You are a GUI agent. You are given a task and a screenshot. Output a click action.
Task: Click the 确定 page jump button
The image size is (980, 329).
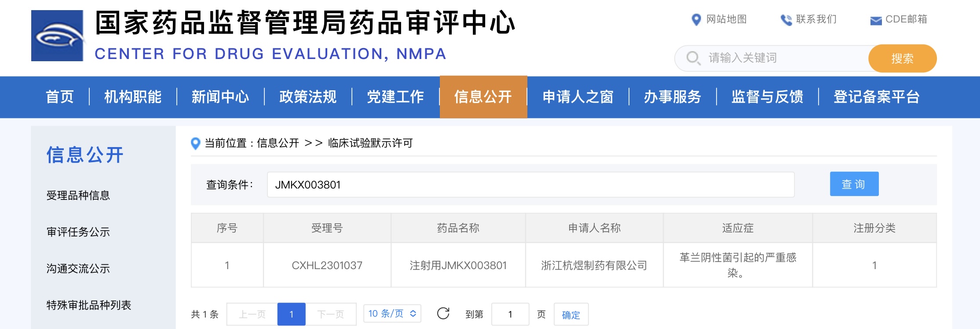(570, 314)
